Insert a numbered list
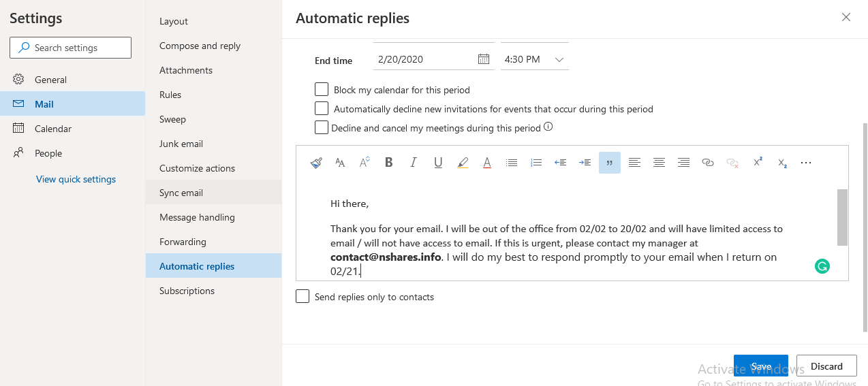 [x=536, y=163]
